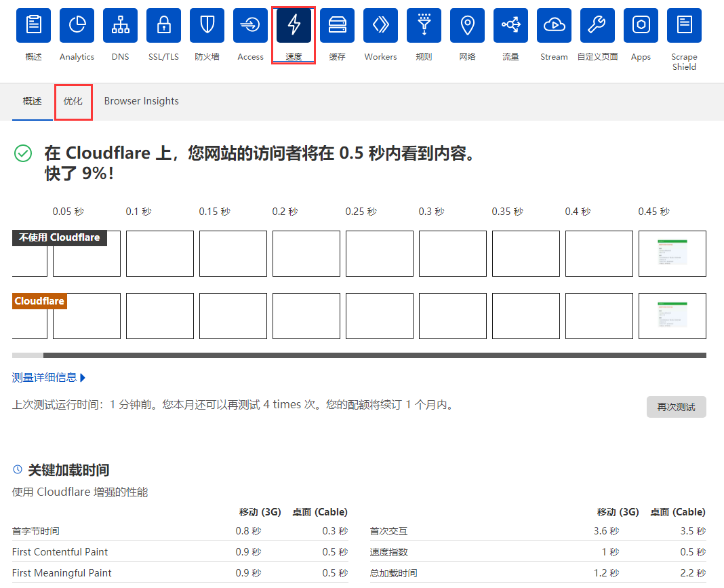Select the 速度 lightning bolt icon
Screen dimensions: 724x588
tap(294, 25)
